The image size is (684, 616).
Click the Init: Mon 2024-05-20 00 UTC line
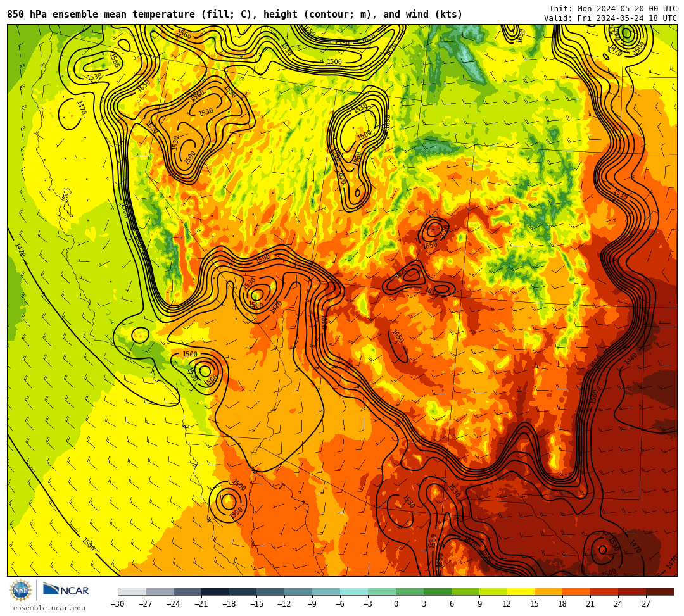click(x=613, y=9)
